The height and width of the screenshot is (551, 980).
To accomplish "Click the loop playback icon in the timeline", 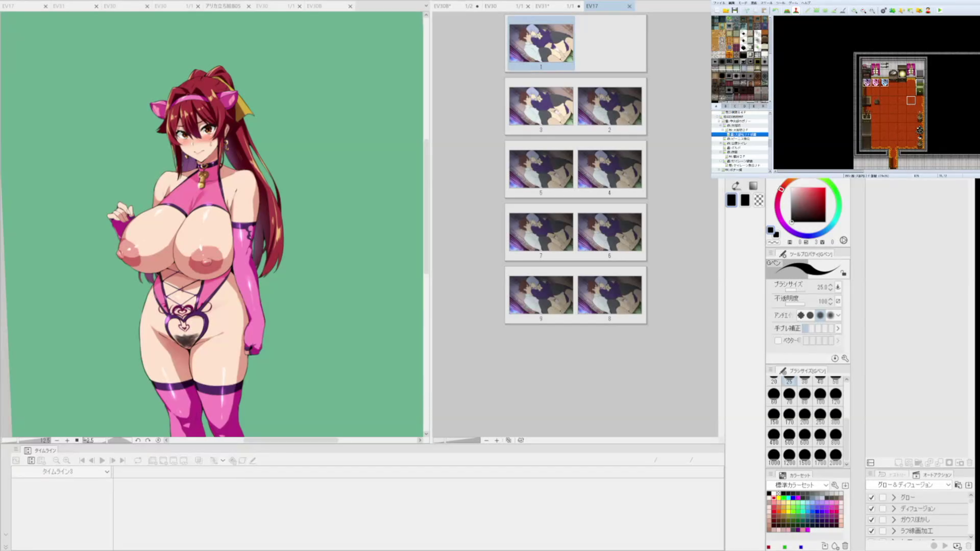I will (x=138, y=460).
